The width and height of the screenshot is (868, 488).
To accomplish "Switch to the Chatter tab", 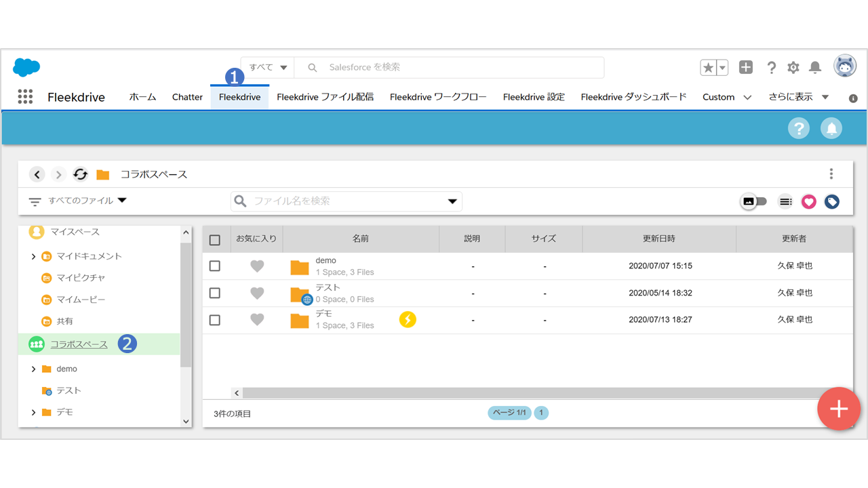I will click(187, 97).
